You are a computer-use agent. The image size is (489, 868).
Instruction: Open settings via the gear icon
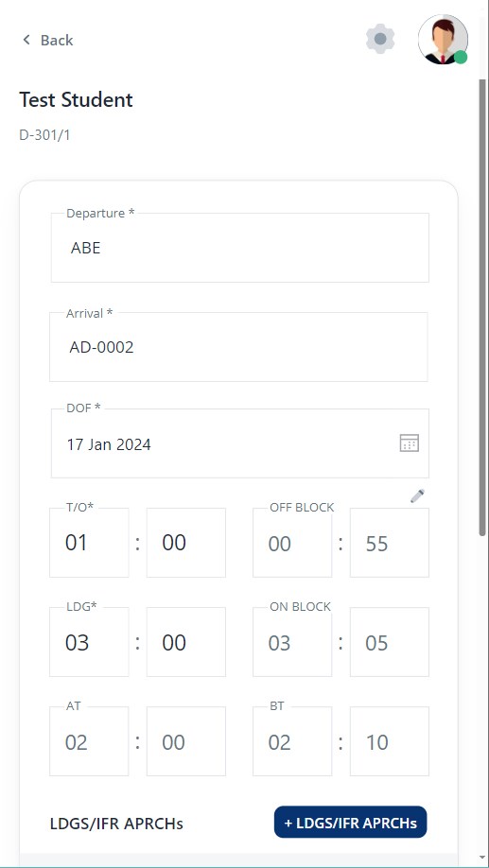[380, 40]
